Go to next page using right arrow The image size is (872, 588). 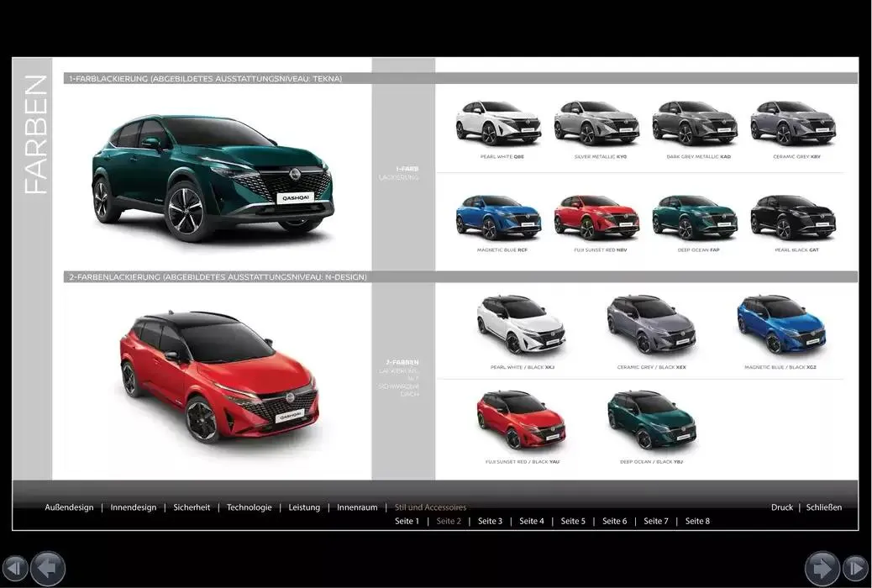[822, 568]
